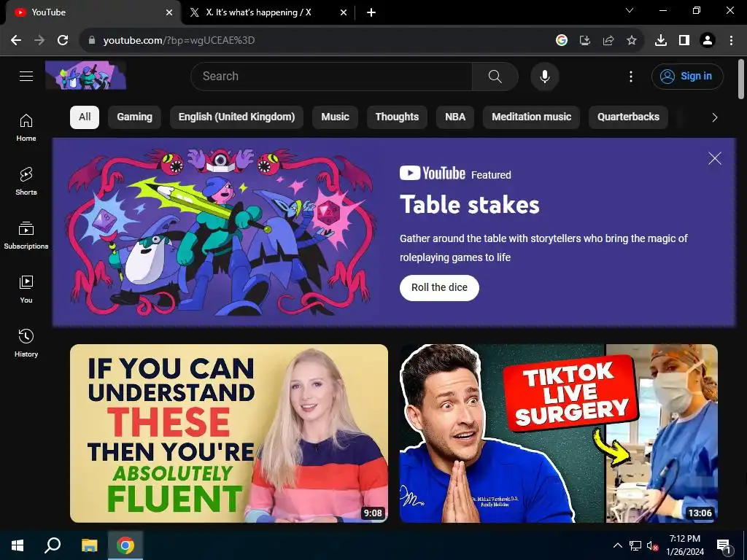Screen dimensions: 747x560
Task: Click the page vertical scrollbar
Action: 741,79
